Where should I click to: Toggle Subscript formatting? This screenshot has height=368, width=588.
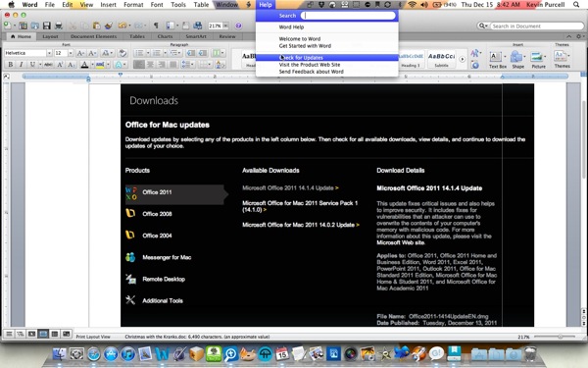71,65
